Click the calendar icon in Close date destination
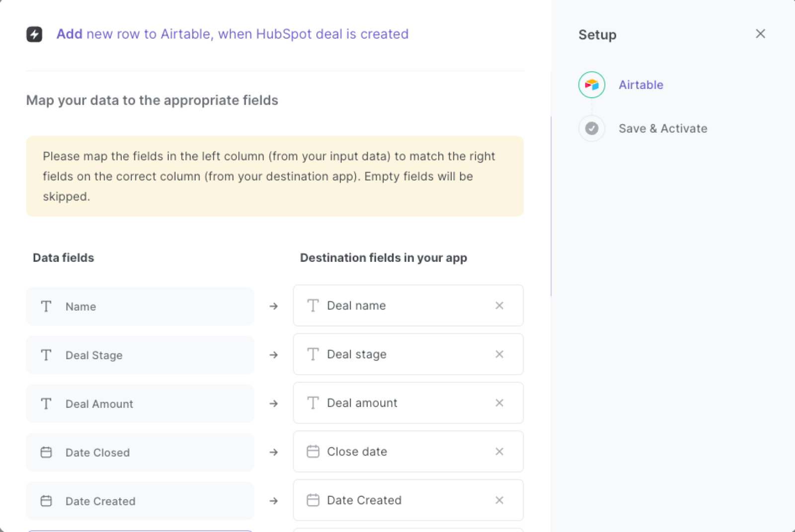This screenshot has width=795, height=532. click(313, 452)
